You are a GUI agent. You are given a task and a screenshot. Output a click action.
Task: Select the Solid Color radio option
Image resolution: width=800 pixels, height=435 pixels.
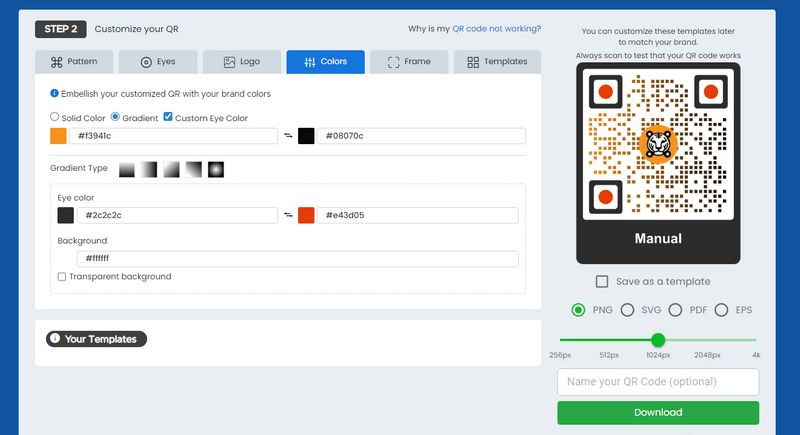tap(55, 117)
